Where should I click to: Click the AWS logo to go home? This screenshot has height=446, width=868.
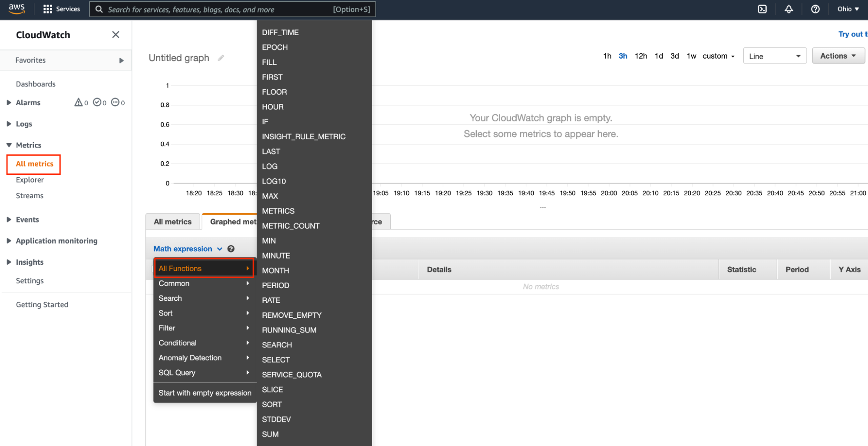(x=17, y=9)
